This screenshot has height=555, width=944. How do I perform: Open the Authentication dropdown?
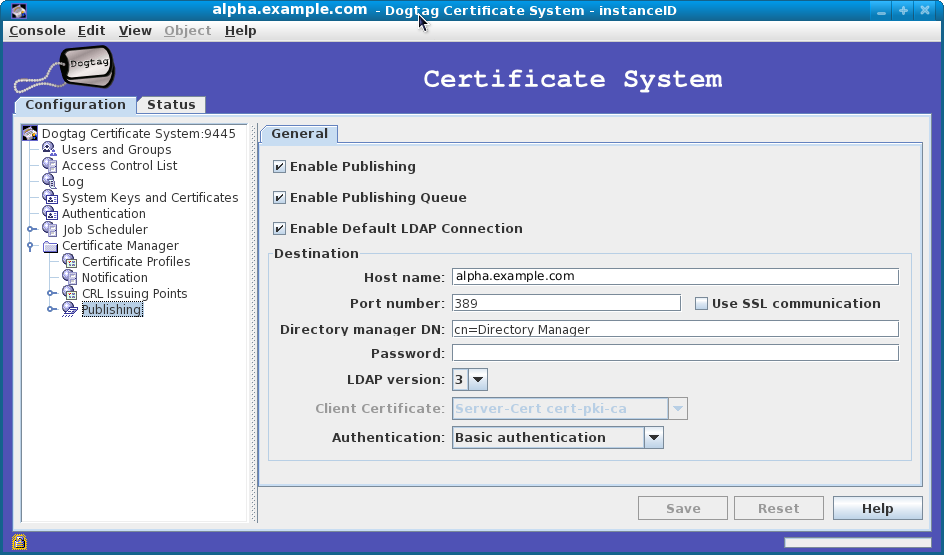[653, 438]
